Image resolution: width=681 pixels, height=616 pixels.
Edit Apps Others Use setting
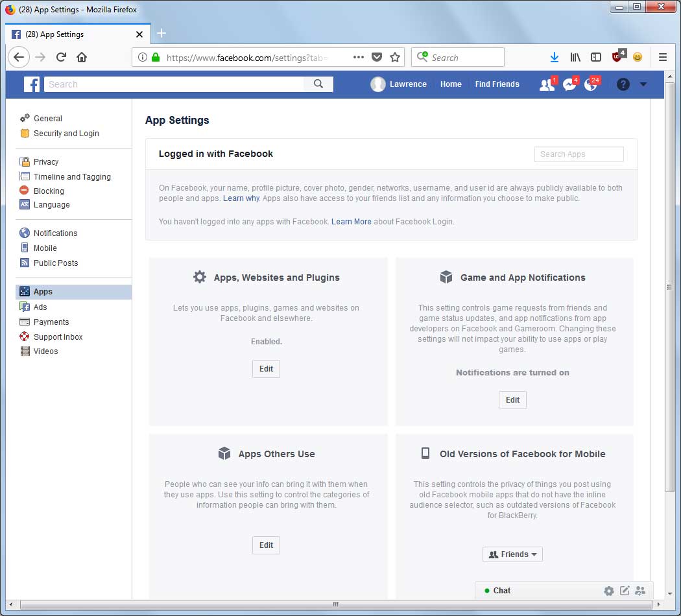tap(266, 546)
